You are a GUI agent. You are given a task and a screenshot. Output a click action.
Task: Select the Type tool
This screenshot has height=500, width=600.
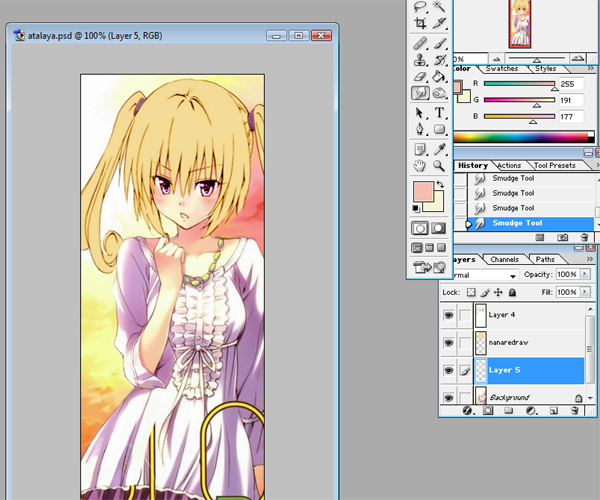[x=439, y=113]
